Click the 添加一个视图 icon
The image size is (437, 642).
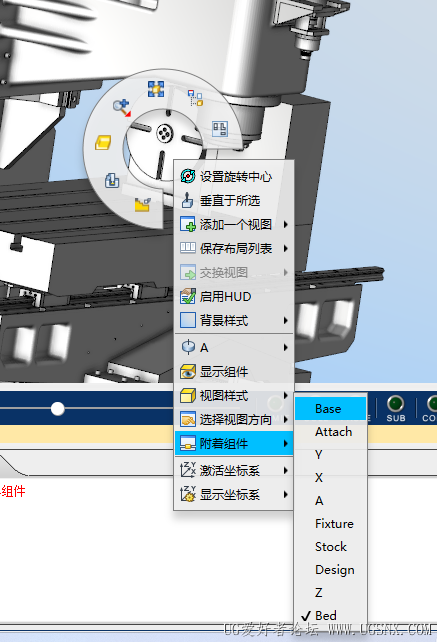point(188,224)
